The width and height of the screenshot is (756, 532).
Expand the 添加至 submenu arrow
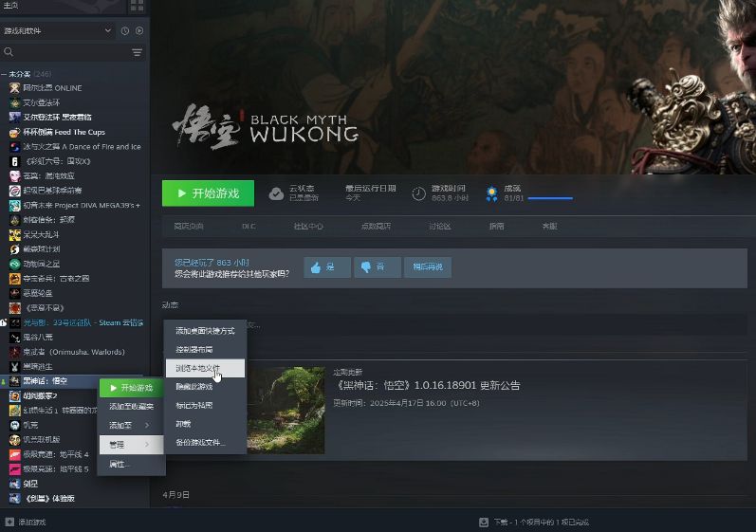[147, 426]
